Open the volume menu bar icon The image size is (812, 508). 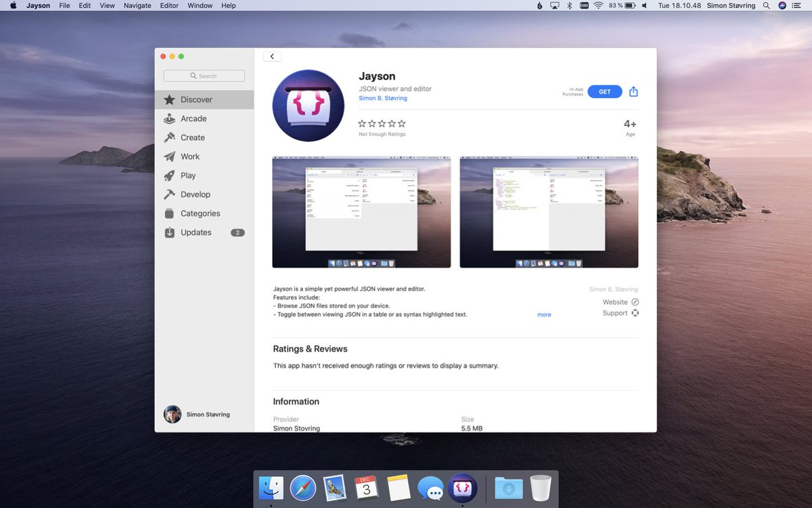(644, 5)
